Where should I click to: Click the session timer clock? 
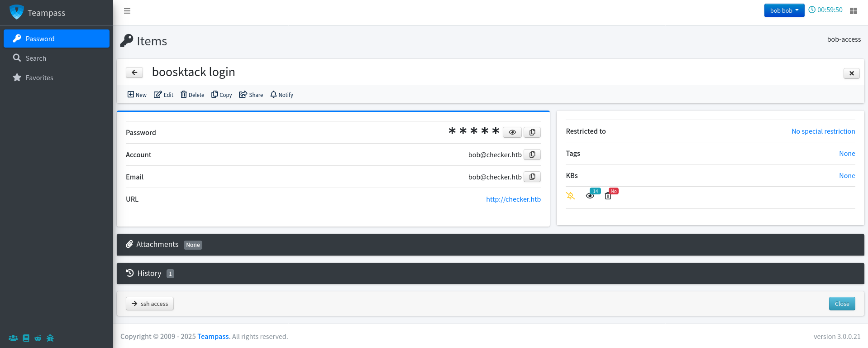pos(825,10)
